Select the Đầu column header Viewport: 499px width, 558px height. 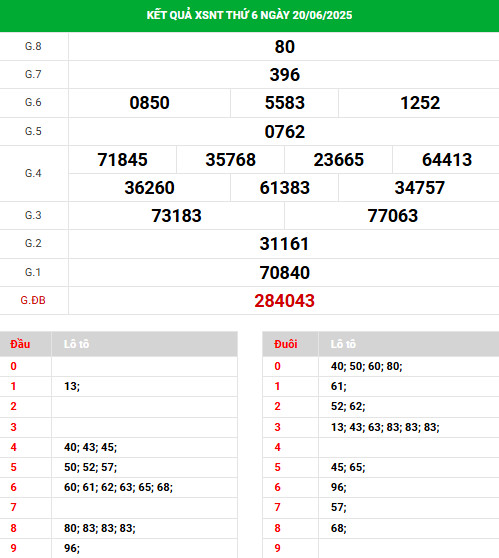tap(20, 344)
